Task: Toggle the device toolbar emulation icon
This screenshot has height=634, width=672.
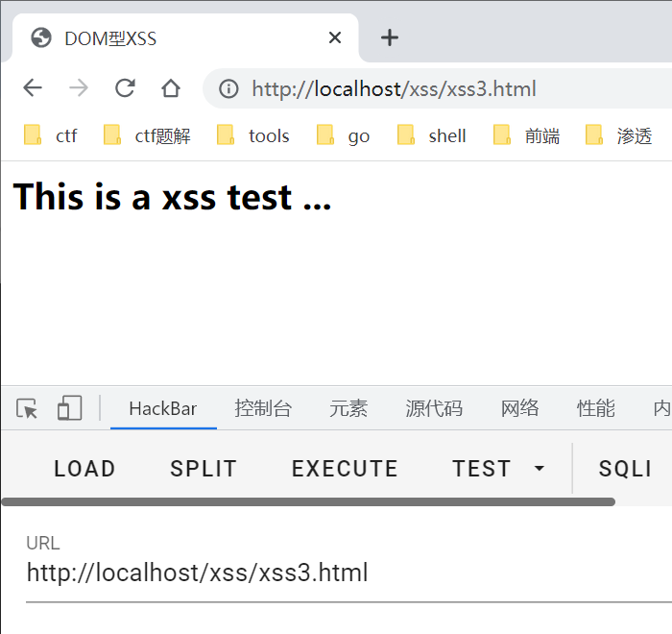Action: [x=70, y=408]
